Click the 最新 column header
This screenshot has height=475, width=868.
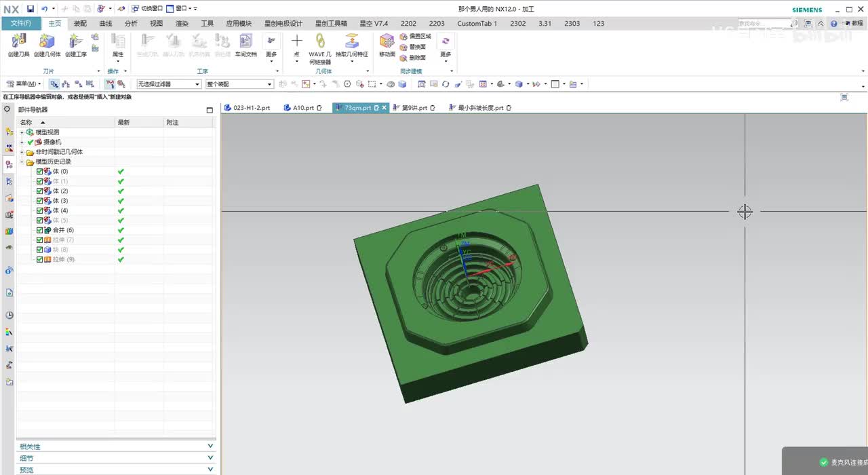(139, 122)
